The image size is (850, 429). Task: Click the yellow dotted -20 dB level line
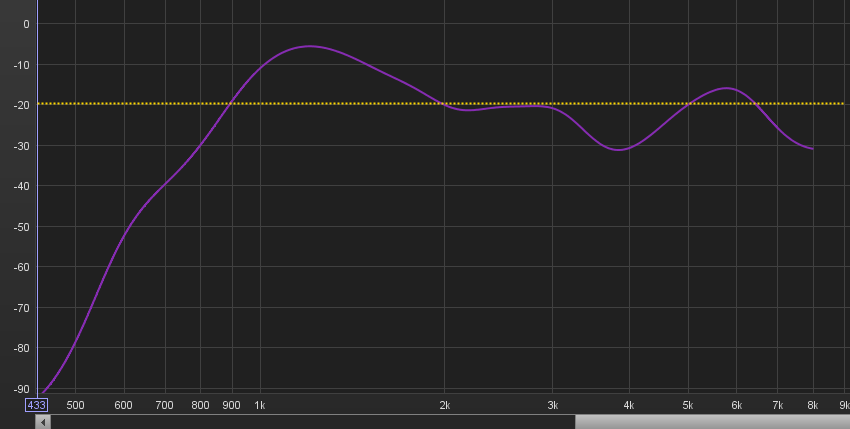(x=440, y=104)
